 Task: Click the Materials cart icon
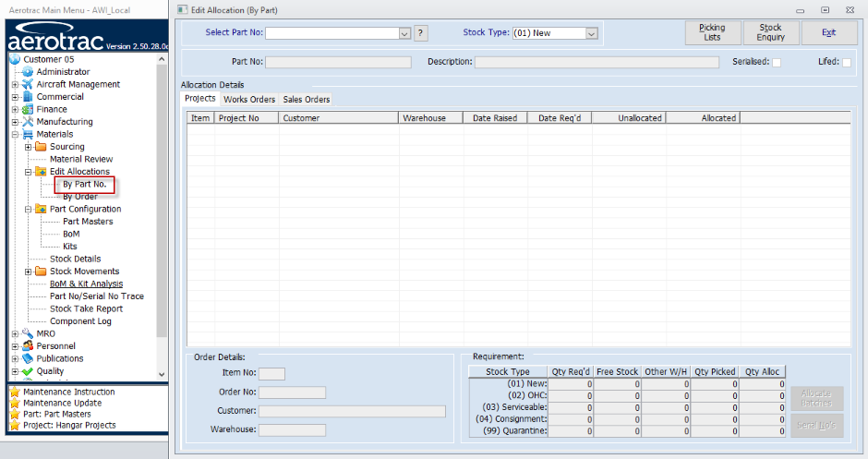pos(28,134)
